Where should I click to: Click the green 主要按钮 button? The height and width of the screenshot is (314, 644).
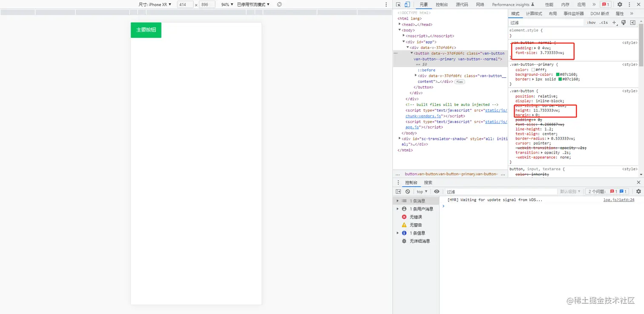point(146,30)
